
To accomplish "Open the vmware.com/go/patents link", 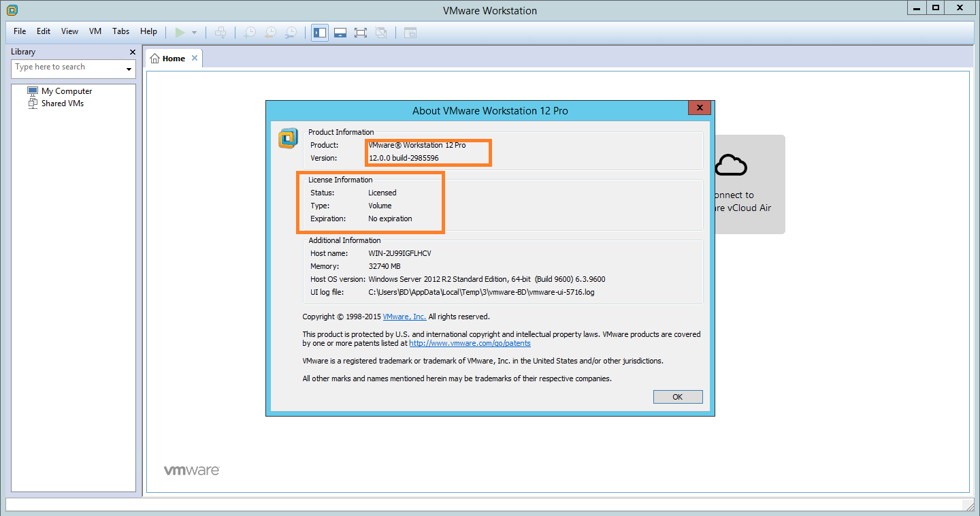I will coord(470,343).
